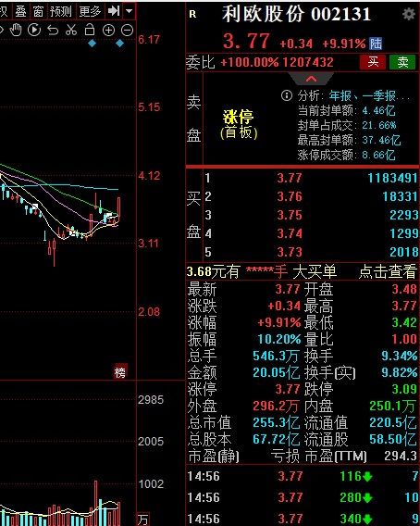Click the 市盈(TTM) 294.3 value
This screenshot has width=420, height=526.
click(401, 456)
